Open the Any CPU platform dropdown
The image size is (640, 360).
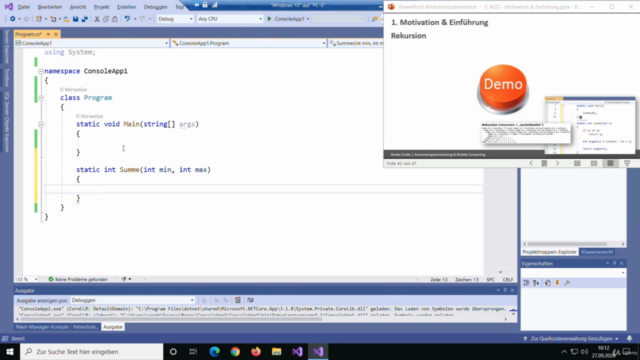(230, 19)
